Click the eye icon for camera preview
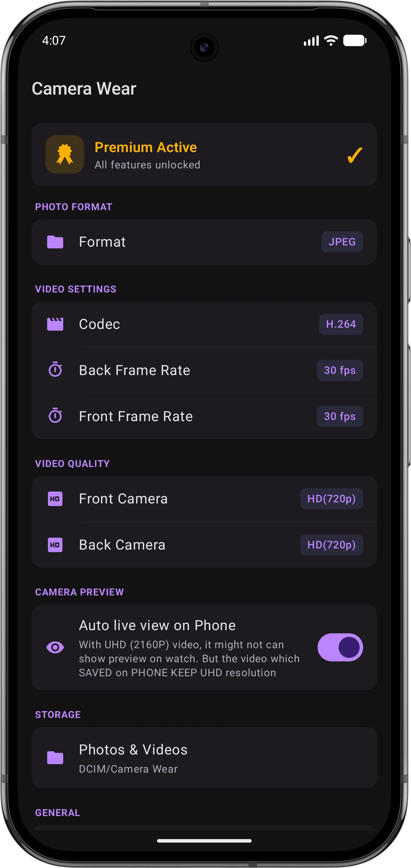The image size is (411, 868). [55, 647]
